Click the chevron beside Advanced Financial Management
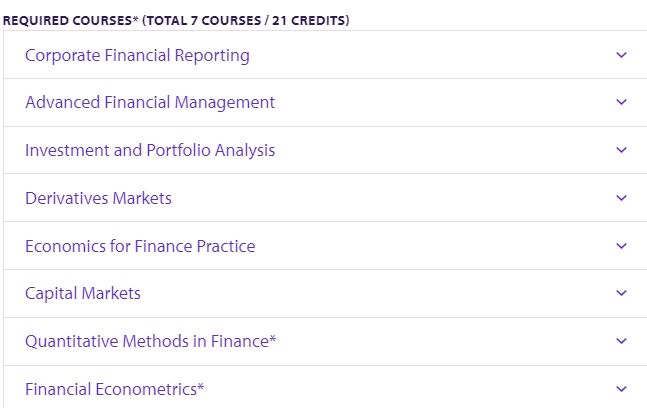The width and height of the screenshot is (647, 408). point(621,102)
